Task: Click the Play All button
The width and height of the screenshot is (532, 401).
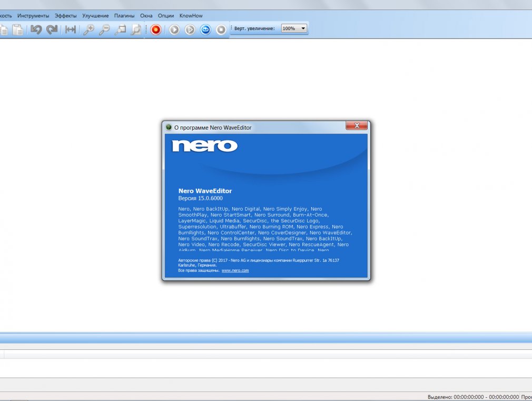Action: pyautogui.click(x=174, y=30)
